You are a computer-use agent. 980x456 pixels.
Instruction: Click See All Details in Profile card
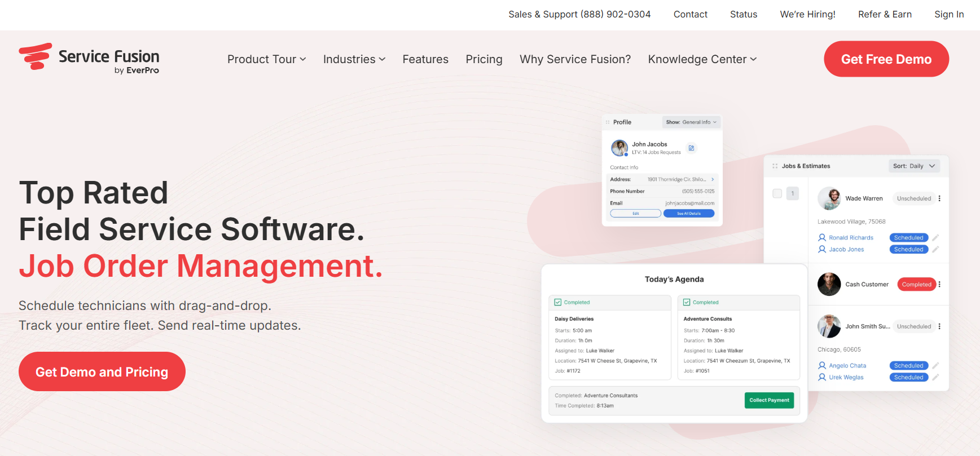coord(689,214)
